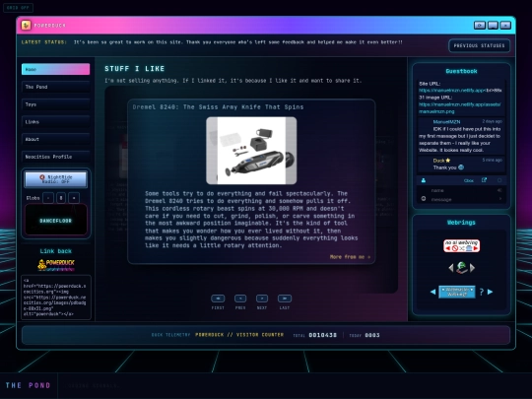Toggle NightRide Radio on
The image size is (532, 399).
55,179
